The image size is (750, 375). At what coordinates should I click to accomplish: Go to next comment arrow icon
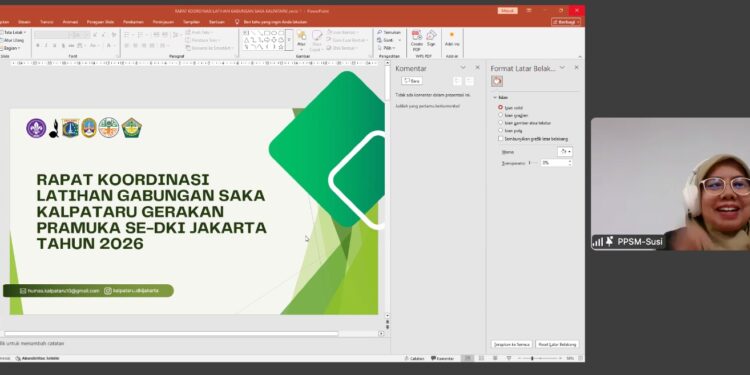pos(469,81)
